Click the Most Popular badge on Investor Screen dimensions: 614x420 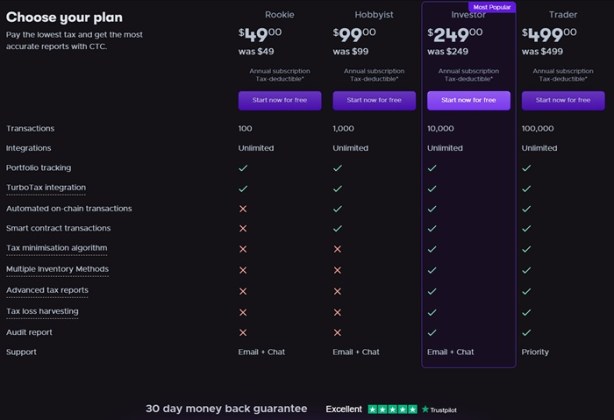tap(491, 6)
